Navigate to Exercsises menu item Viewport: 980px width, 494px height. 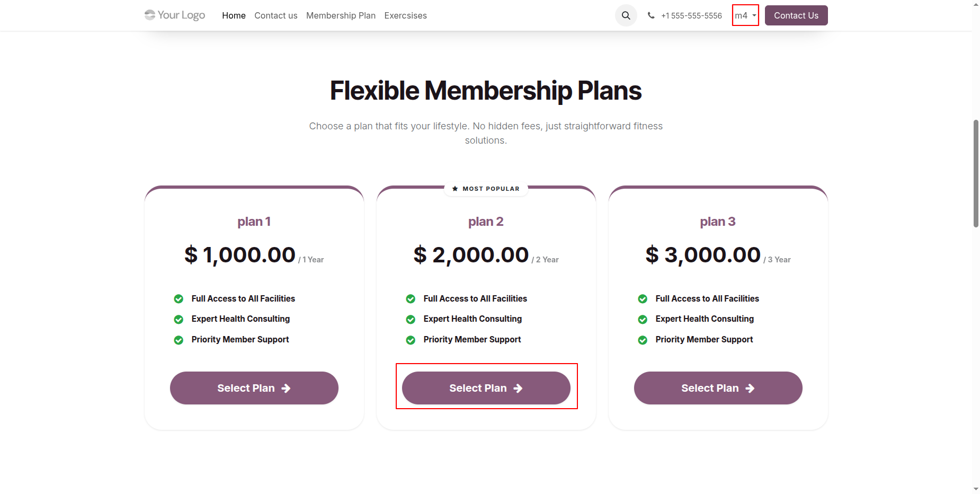[x=405, y=15]
